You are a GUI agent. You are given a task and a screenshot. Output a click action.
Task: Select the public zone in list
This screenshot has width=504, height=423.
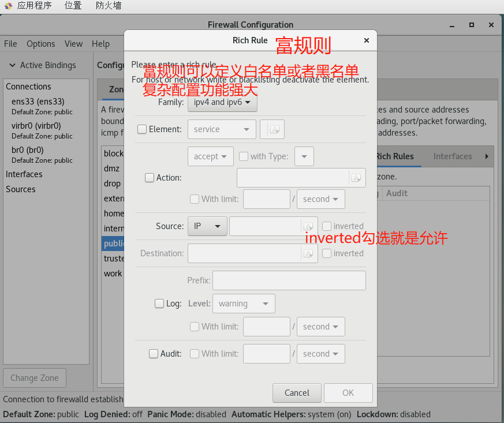114,244
